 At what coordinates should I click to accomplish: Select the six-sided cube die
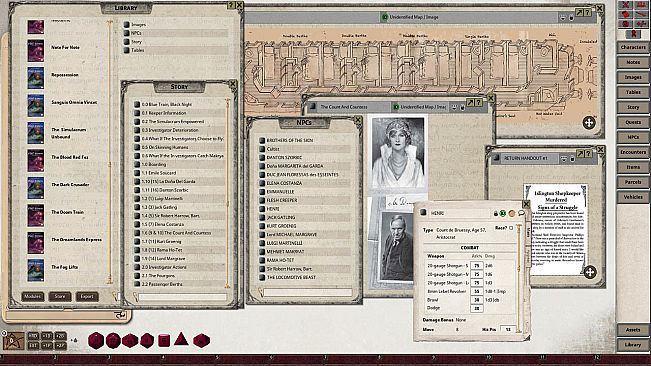coord(164,341)
